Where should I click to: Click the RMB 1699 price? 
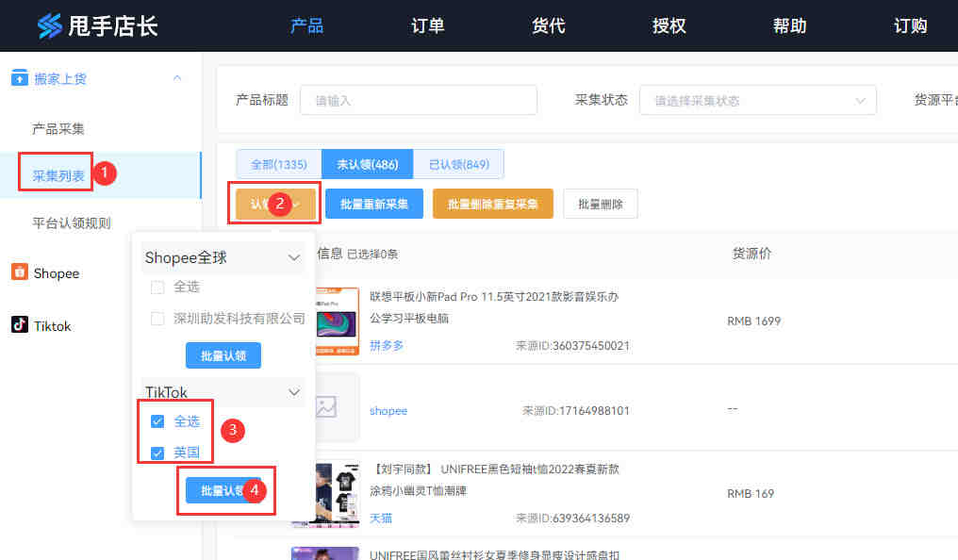(754, 321)
